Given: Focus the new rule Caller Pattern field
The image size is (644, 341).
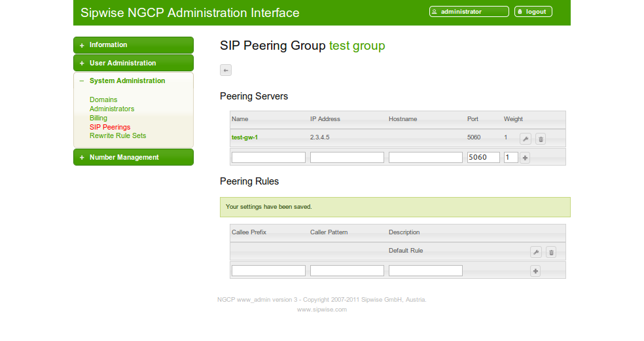Looking at the screenshot, I should (x=347, y=270).
